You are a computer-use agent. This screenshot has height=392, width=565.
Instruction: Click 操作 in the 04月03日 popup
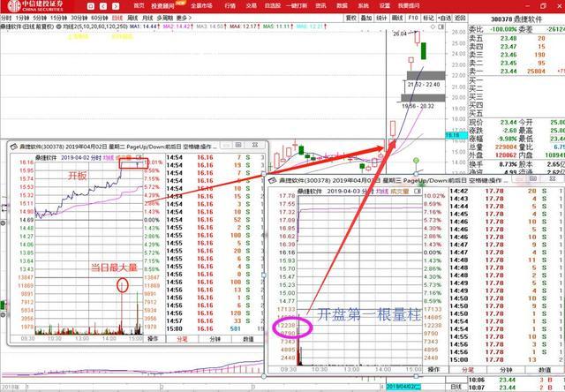[x=433, y=369]
